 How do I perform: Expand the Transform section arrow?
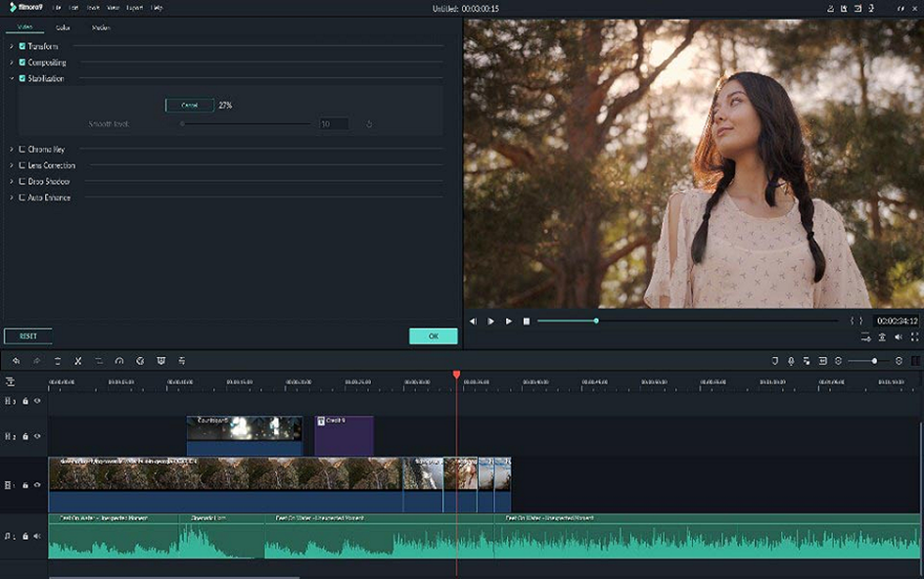pos(11,47)
